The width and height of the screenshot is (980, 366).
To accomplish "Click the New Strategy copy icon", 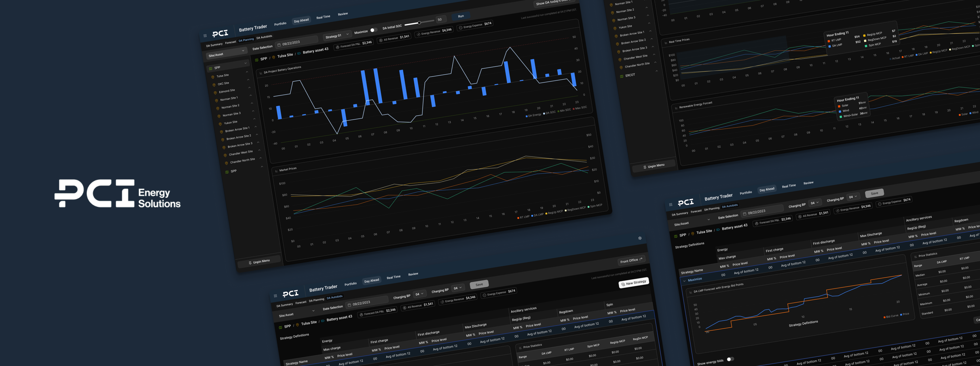I will [x=623, y=284].
